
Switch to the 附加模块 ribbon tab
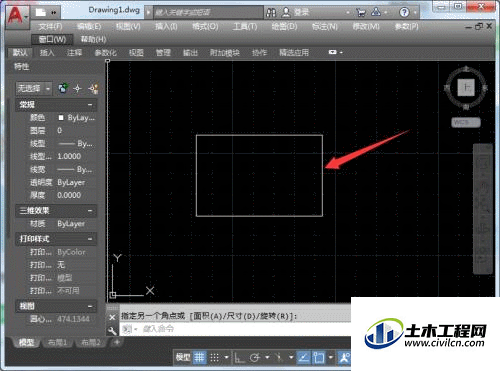(225, 53)
